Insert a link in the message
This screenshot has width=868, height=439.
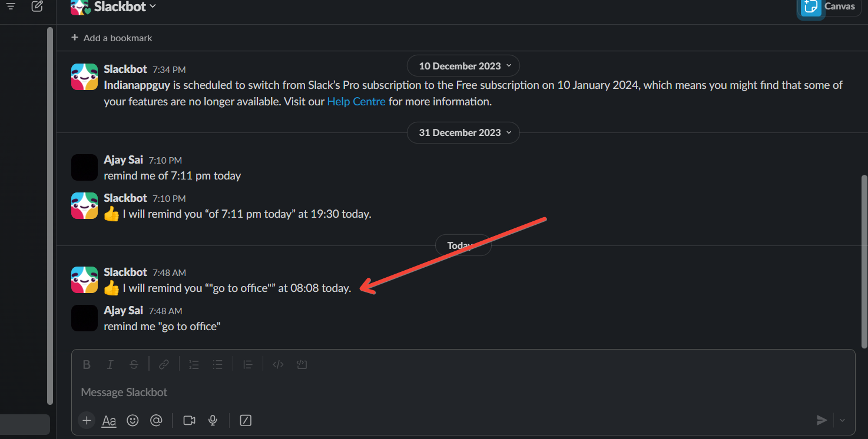[x=164, y=365]
